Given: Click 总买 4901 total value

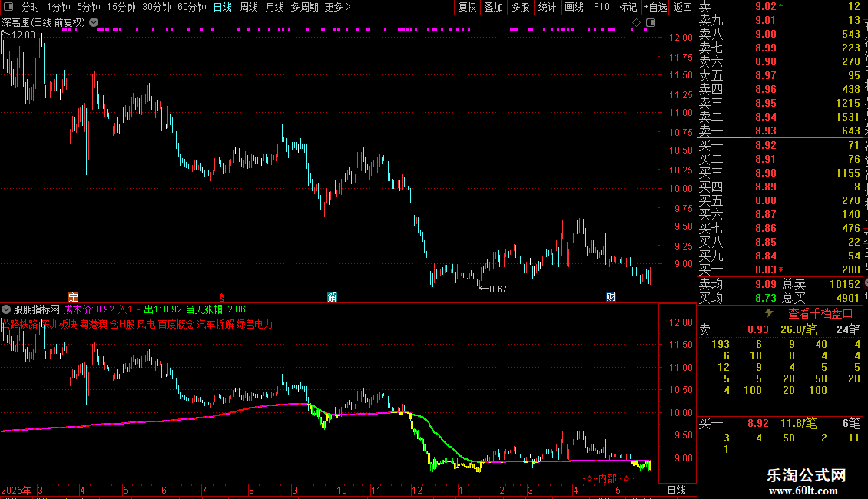Looking at the screenshot, I should pyautogui.click(x=847, y=298).
